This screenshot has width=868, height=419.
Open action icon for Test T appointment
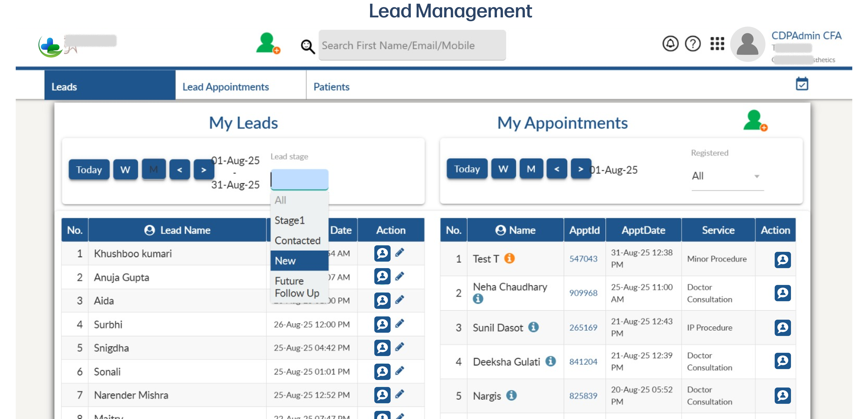click(782, 260)
